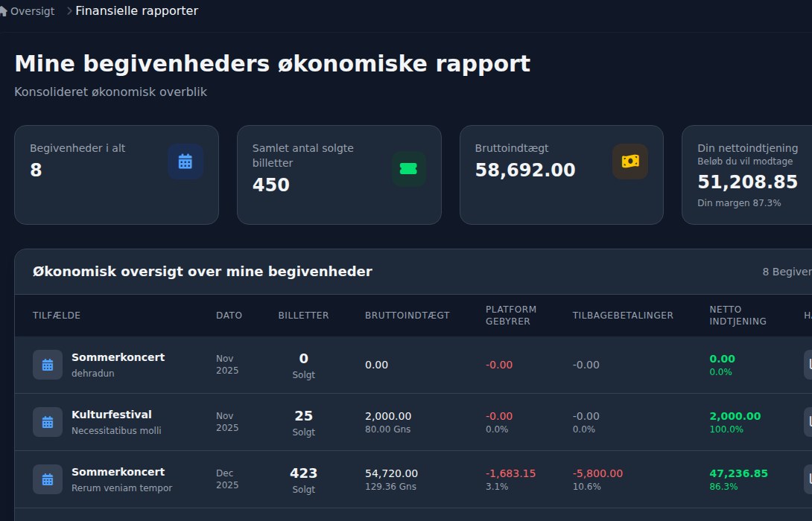
Task: Click the 47,236.85 net earnings cell
Action: point(738,479)
